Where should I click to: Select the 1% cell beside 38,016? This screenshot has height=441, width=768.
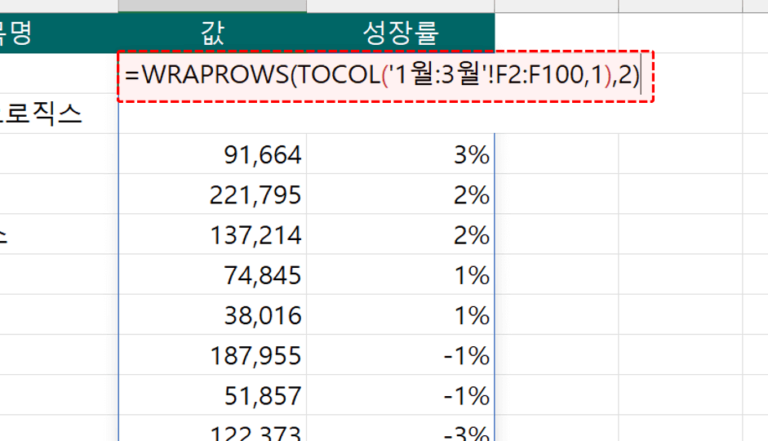400,316
